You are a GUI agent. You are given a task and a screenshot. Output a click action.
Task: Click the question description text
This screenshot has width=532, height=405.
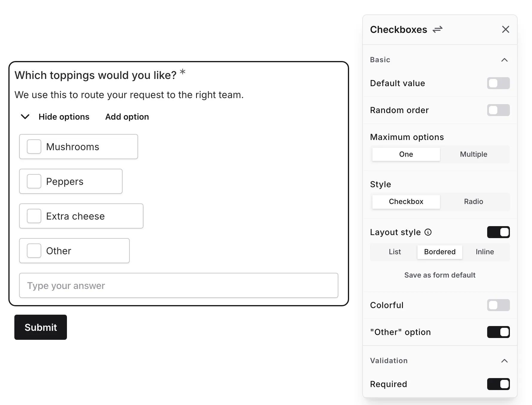coord(129,95)
